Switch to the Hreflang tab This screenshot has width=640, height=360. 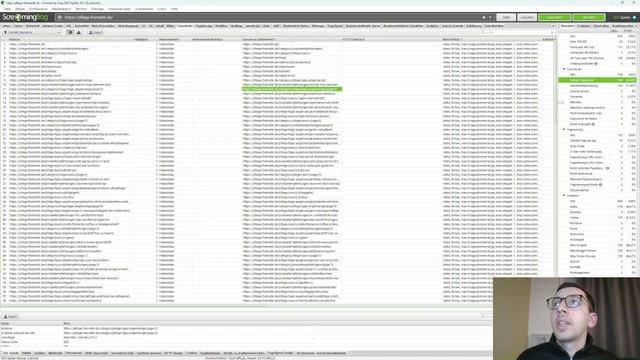[236, 26]
